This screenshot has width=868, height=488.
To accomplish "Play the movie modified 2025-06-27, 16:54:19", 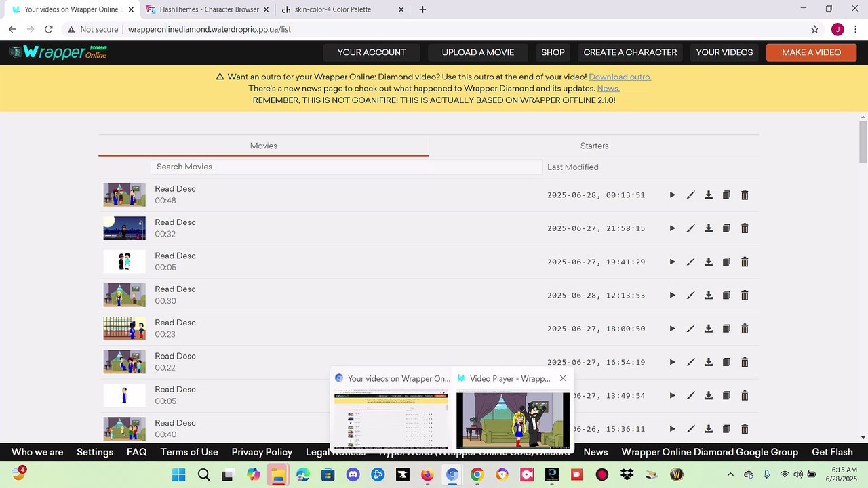I will [x=672, y=362].
